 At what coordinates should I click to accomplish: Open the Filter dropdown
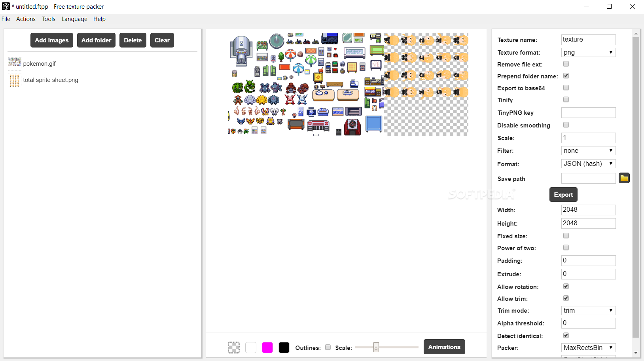coord(589,150)
